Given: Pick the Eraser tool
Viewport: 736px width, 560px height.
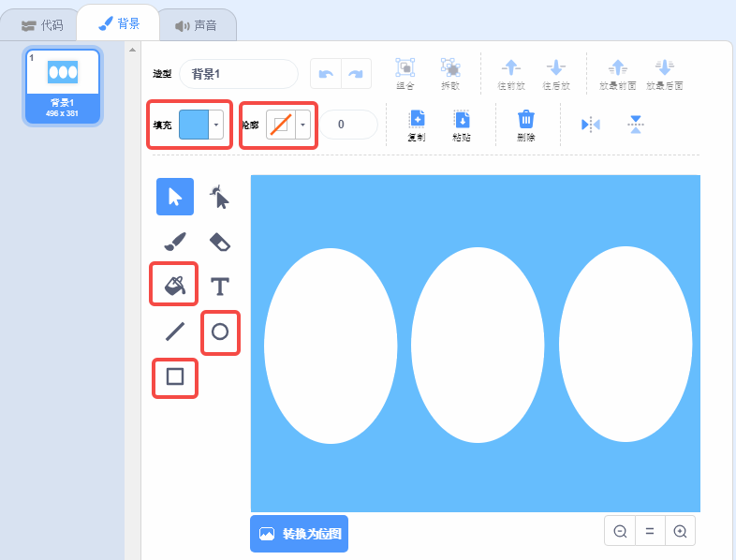Looking at the screenshot, I should point(220,242).
